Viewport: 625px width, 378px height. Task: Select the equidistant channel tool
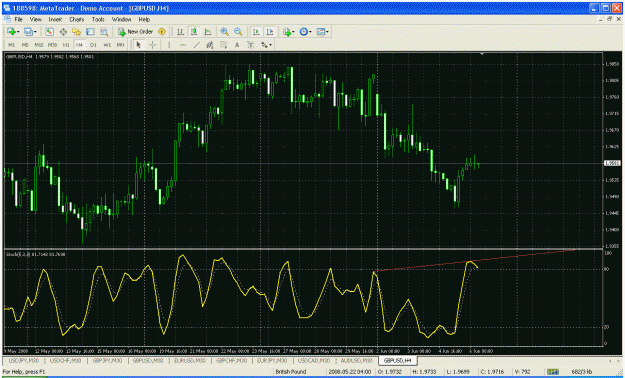[210, 45]
